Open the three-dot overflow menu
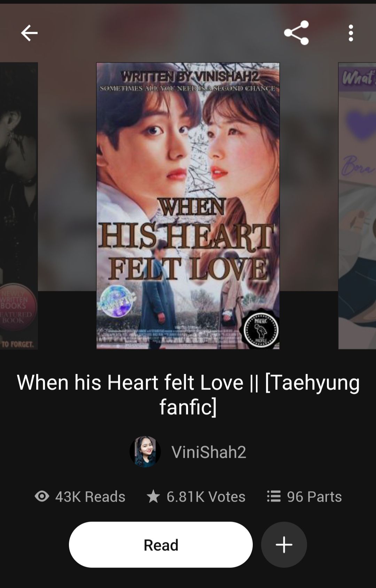376x588 pixels. pos(351,33)
